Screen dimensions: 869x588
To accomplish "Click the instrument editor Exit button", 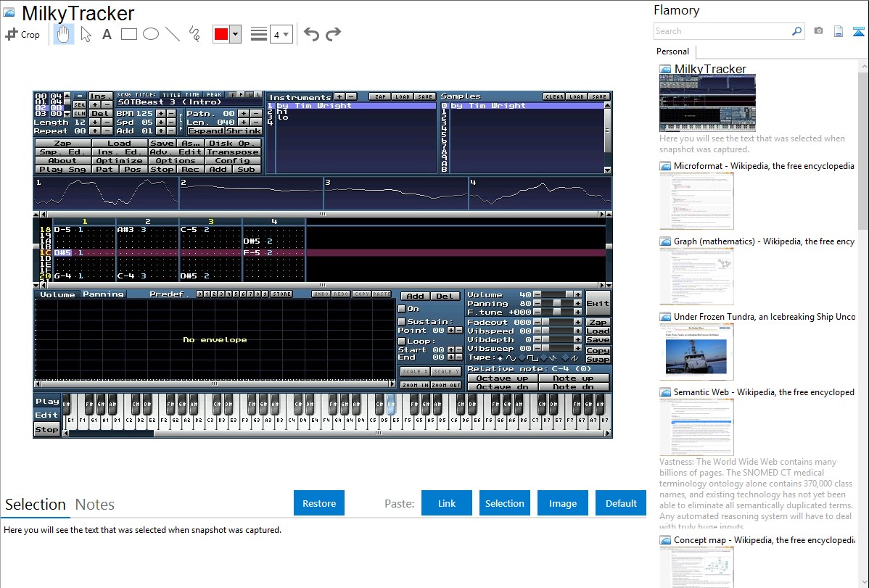I will [598, 303].
